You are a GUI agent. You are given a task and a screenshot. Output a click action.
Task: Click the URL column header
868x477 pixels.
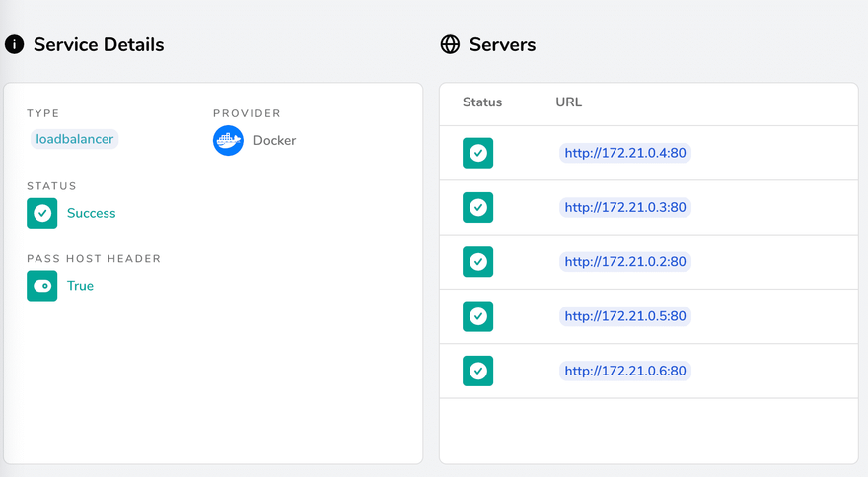coord(568,102)
